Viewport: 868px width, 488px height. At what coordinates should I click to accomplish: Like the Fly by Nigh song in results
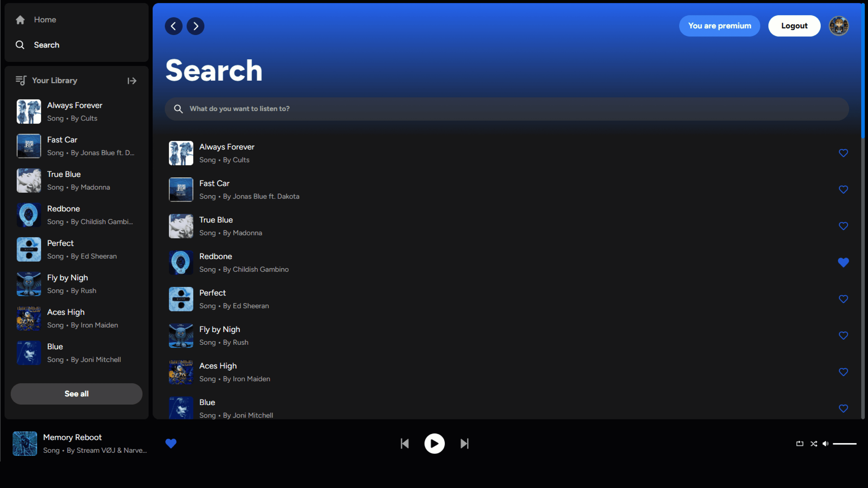(x=843, y=335)
